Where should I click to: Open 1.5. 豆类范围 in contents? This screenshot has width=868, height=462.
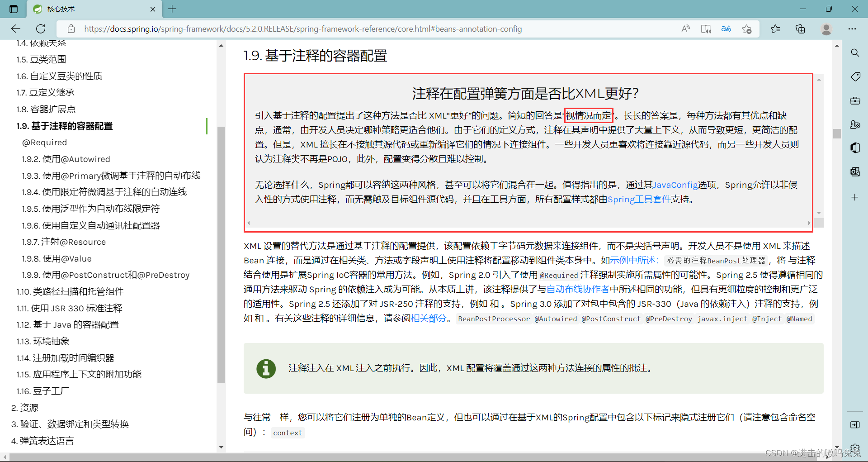pos(41,59)
